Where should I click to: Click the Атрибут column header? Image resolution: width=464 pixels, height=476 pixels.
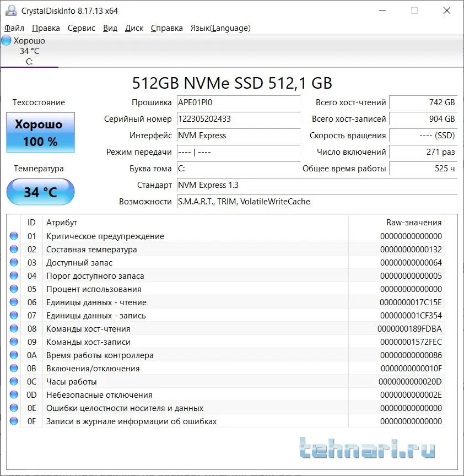coord(62,223)
